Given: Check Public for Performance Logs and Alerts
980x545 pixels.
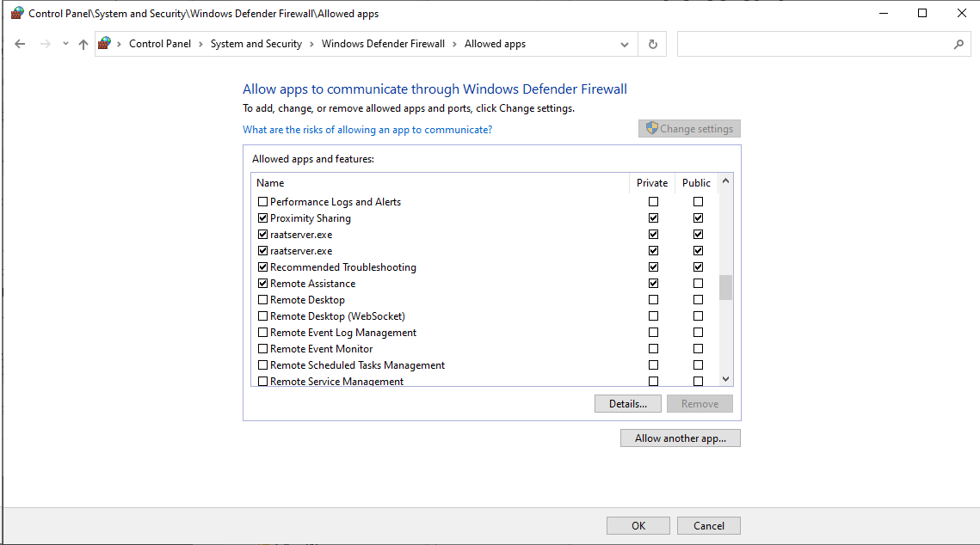Looking at the screenshot, I should click(698, 202).
